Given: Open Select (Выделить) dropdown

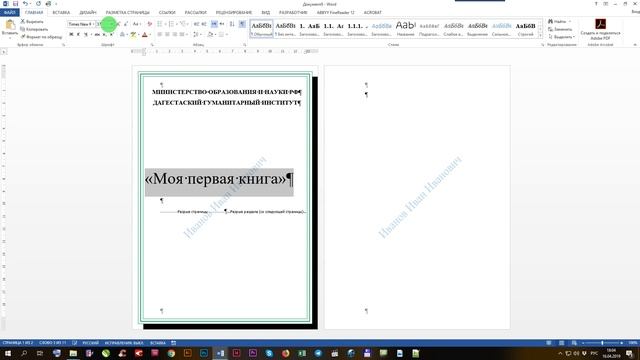Looking at the screenshot, I should (x=562, y=37).
